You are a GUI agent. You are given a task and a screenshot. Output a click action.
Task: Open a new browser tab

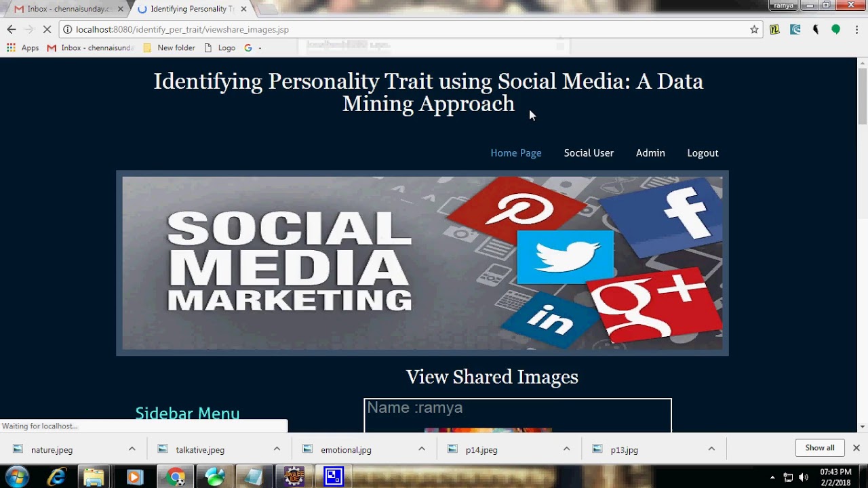(269, 9)
